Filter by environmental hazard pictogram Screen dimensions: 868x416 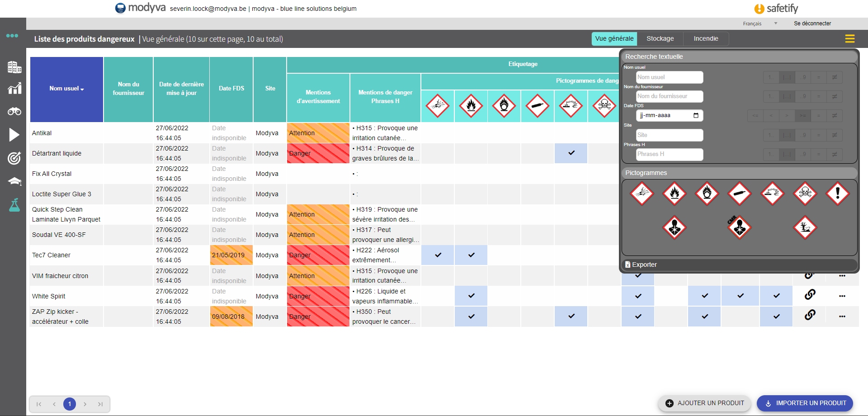tap(805, 227)
